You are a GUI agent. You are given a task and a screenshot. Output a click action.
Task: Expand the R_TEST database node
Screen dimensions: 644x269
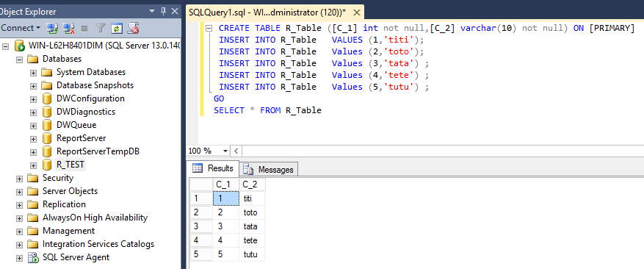tap(33, 165)
